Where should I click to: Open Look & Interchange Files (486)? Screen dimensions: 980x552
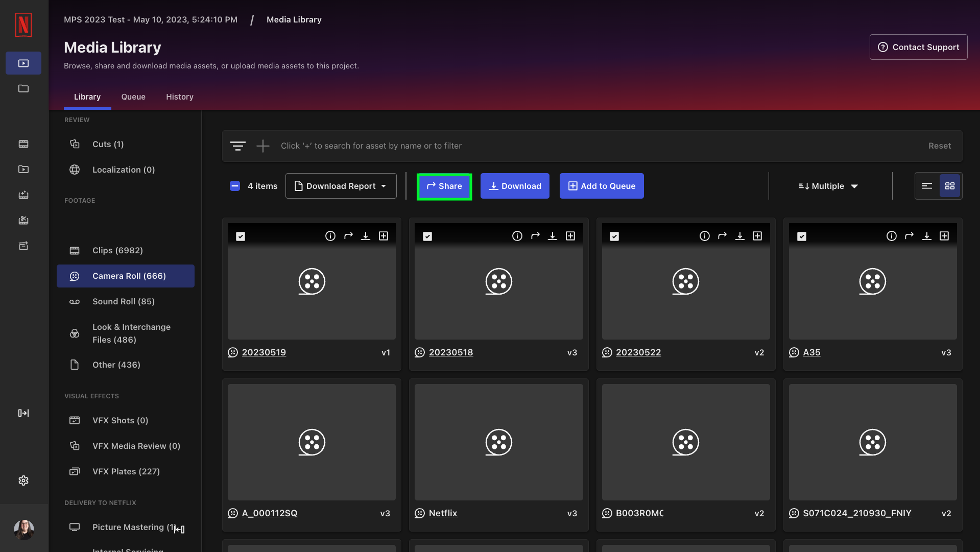pyautogui.click(x=126, y=333)
